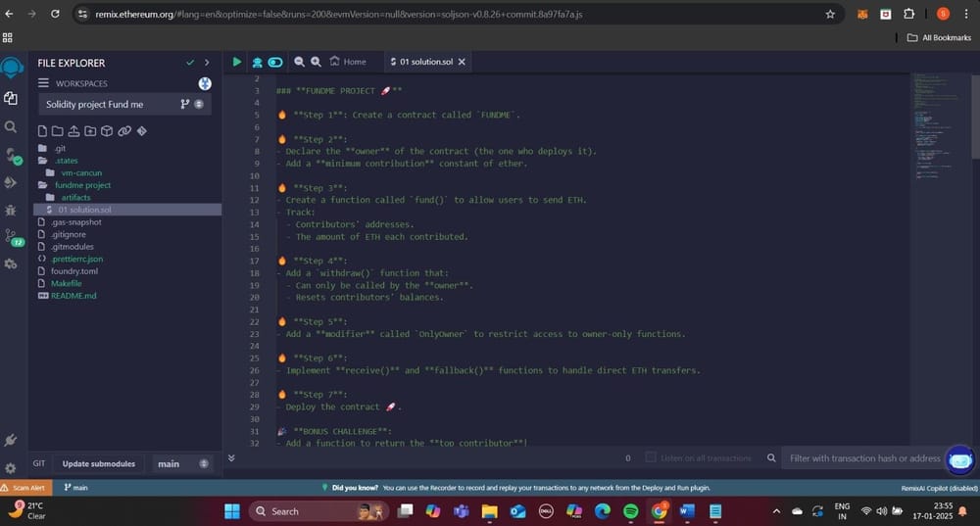Image resolution: width=980 pixels, height=526 pixels.
Task: Click RemixAI Copilot (disabled) status text
Action: [939, 488]
